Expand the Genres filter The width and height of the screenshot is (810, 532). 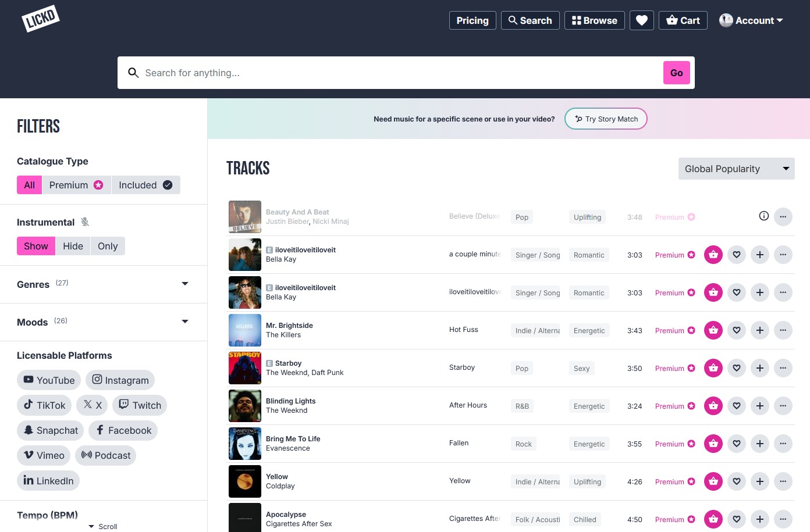(103, 284)
